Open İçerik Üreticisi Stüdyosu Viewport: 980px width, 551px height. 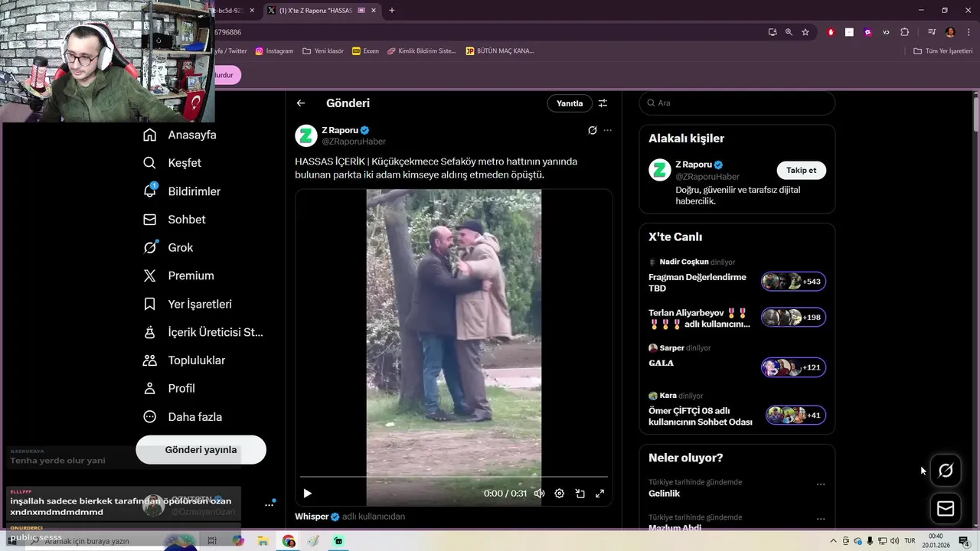[x=204, y=332]
